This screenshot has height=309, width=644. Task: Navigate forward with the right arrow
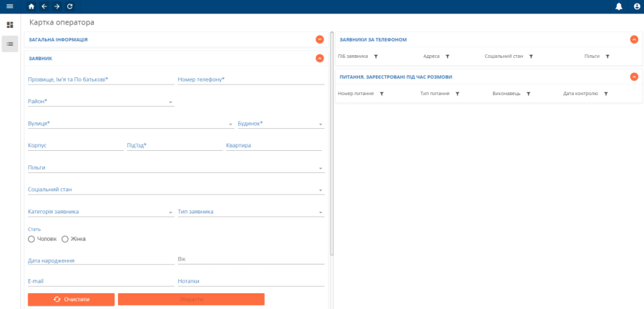pos(57,6)
